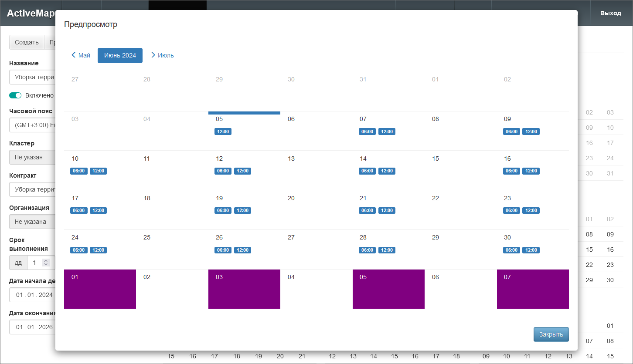Close preview with Закрыть button

tap(551, 334)
